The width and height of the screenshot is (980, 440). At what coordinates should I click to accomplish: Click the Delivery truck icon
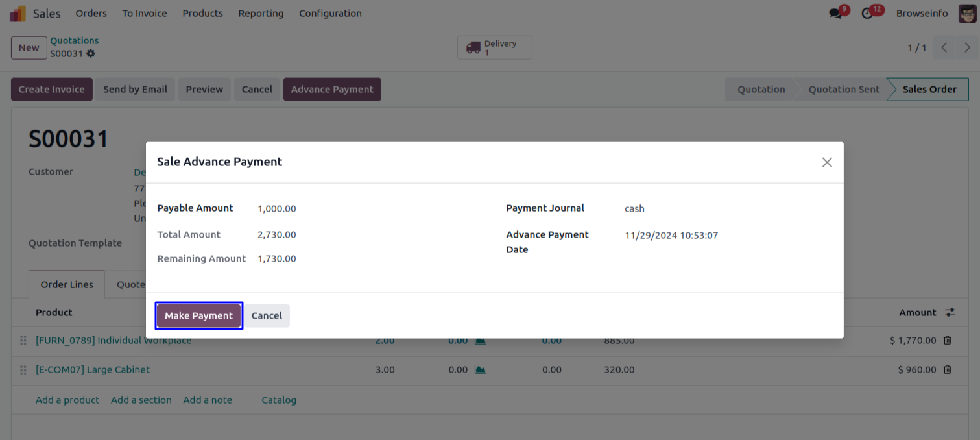point(473,47)
